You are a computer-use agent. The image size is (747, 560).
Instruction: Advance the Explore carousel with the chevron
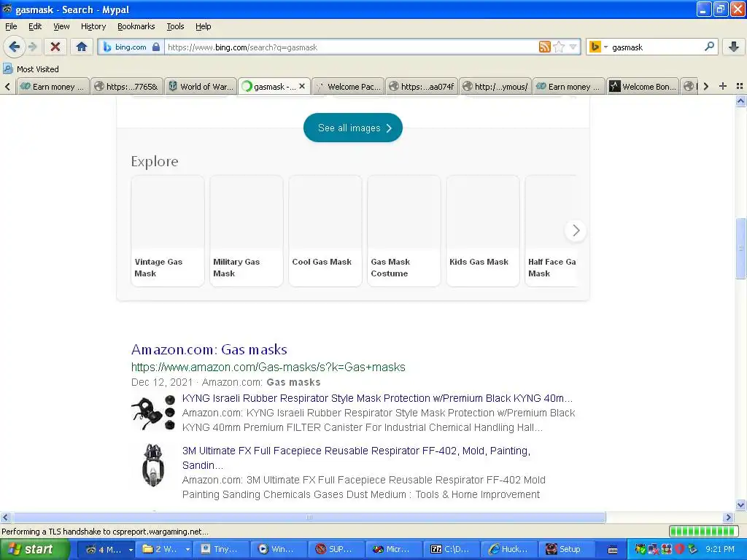[576, 230]
